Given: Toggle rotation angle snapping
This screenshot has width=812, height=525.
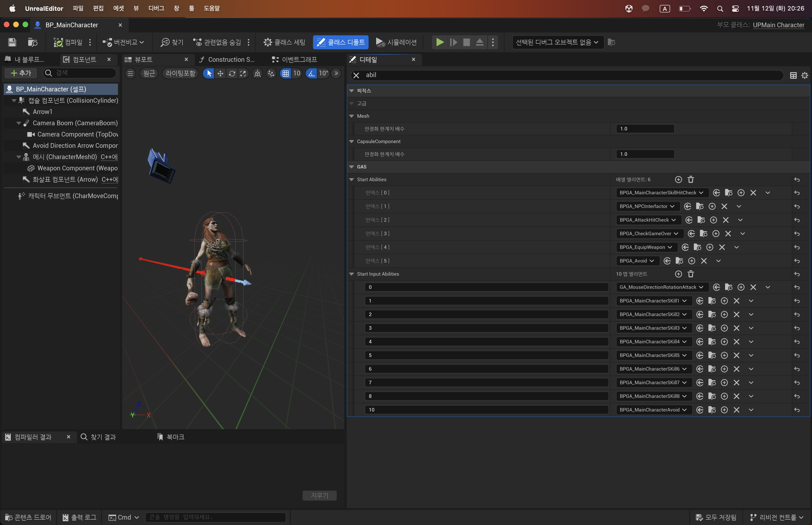Looking at the screenshot, I should (x=312, y=73).
